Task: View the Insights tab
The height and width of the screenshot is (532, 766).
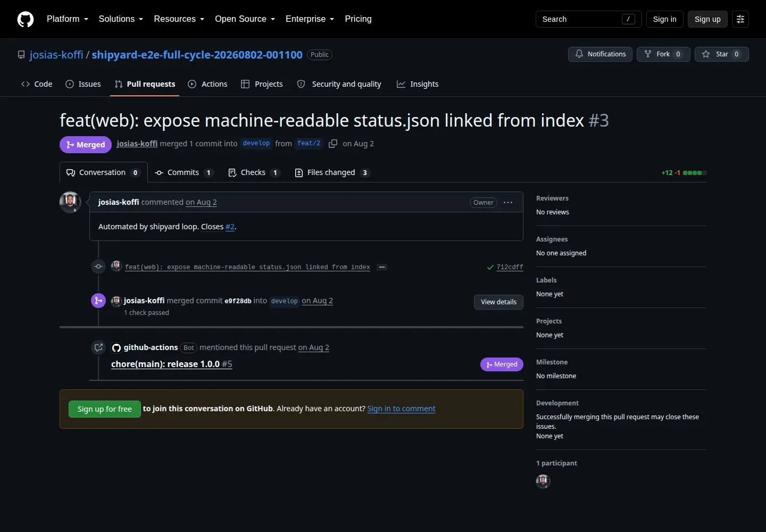Action: click(418, 84)
